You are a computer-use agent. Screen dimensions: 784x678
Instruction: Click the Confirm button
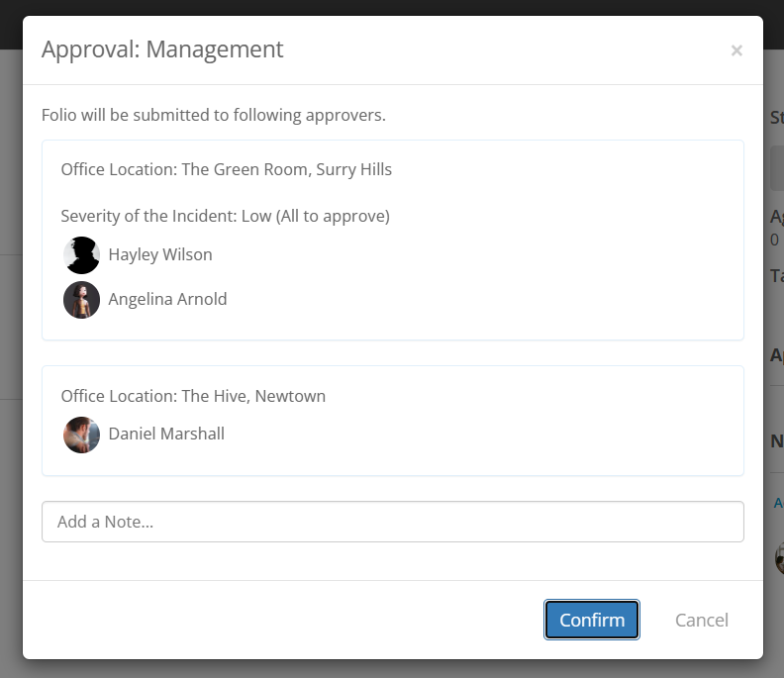click(x=592, y=620)
